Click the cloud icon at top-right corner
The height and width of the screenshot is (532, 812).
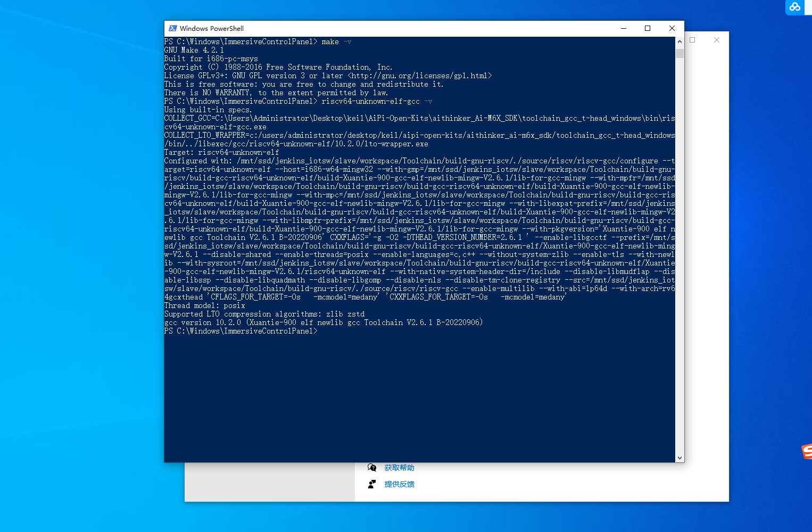tap(795, 7)
